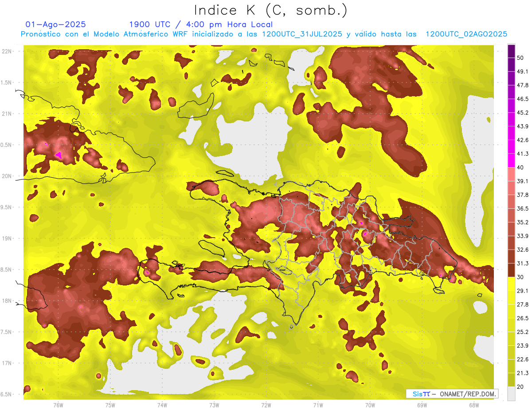
Task: Click the color scale value 22.6
Action: 523,360
